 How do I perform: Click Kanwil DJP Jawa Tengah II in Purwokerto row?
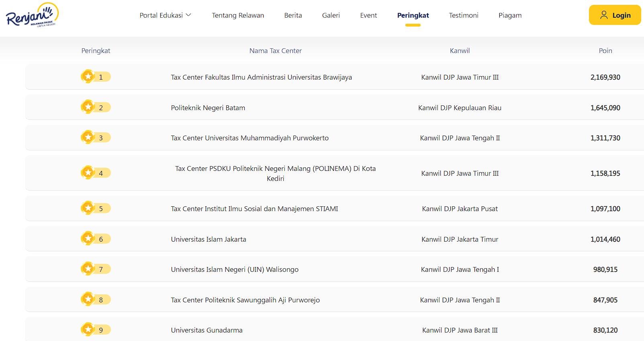tap(460, 138)
